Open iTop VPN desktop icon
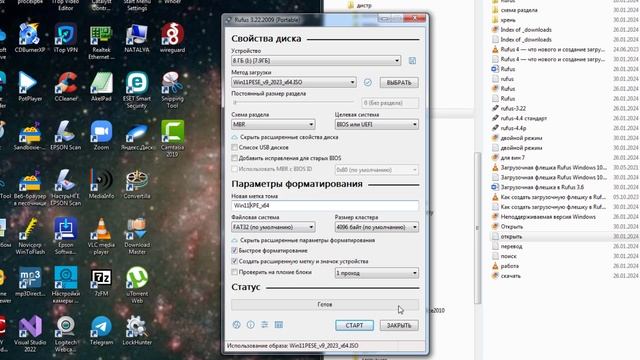This screenshot has height=360, width=640. [x=66, y=38]
